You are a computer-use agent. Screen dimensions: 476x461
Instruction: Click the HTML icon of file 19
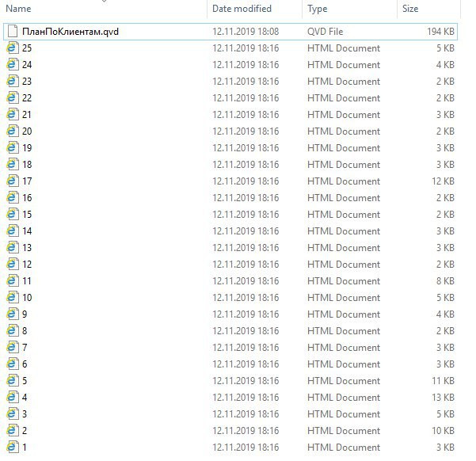(x=13, y=147)
